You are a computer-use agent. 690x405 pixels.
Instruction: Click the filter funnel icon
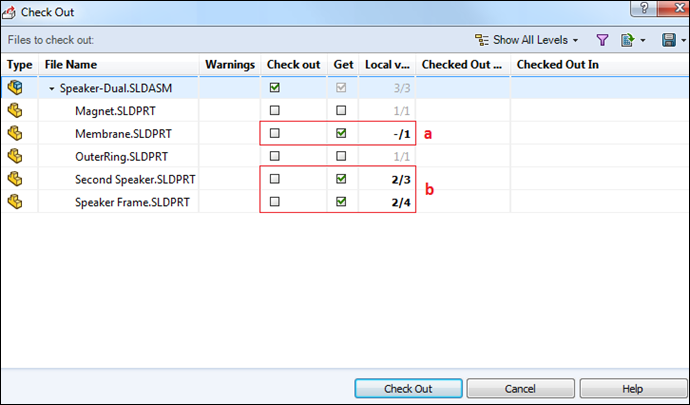602,40
